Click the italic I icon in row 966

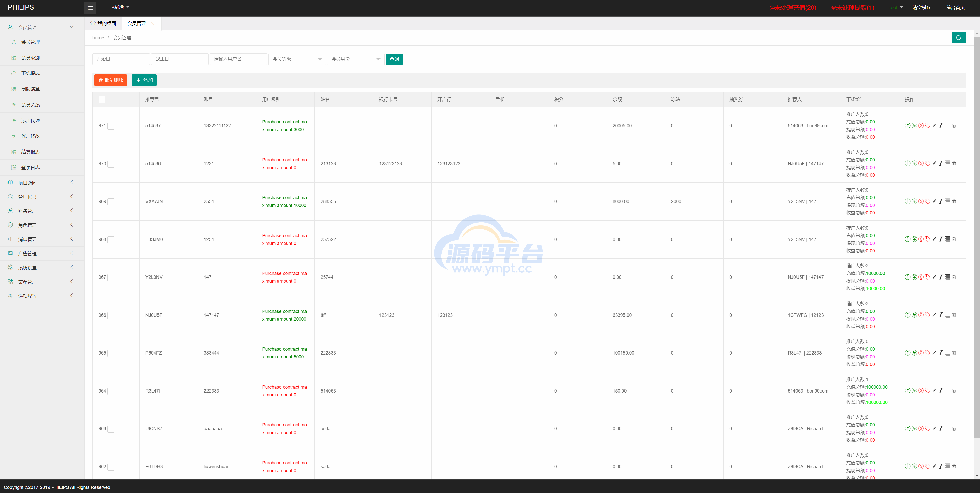(940, 315)
